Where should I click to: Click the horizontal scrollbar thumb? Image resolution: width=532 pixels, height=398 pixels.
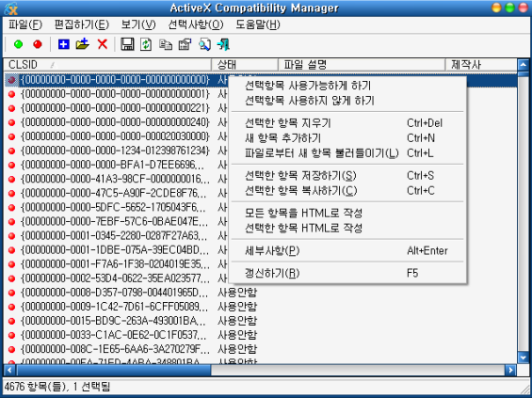pyautogui.click(x=113, y=370)
